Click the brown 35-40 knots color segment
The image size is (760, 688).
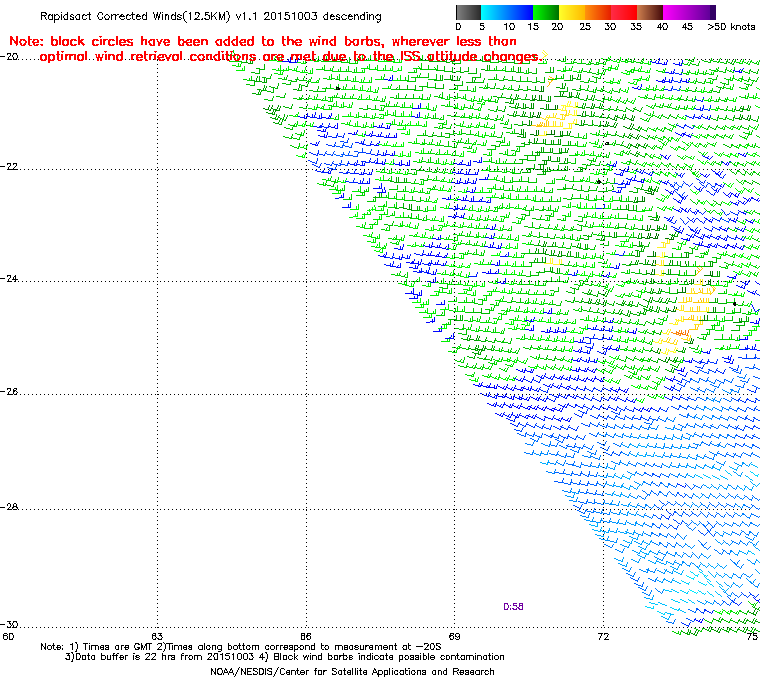tap(650, 12)
